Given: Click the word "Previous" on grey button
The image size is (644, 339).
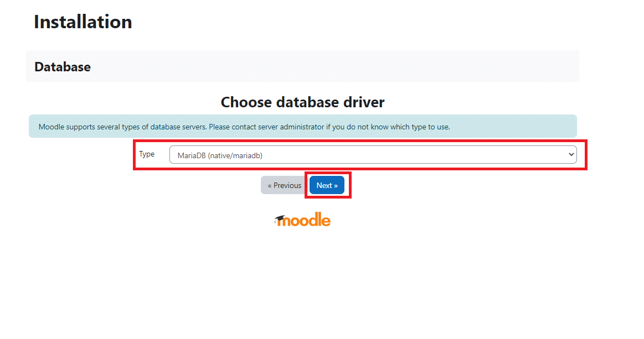Looking at the screenshot, I should click(287, 185).
